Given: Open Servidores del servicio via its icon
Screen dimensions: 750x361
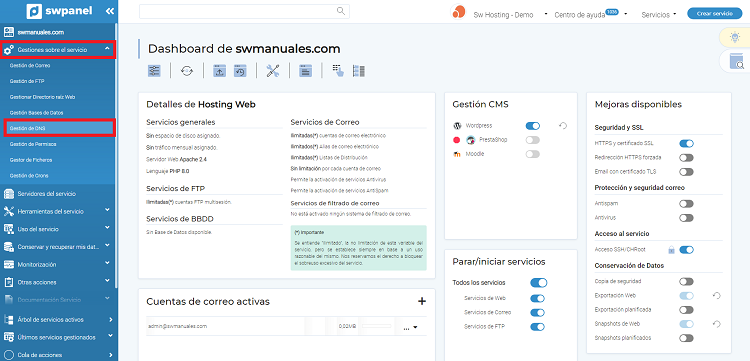Looking at the screenshot, I should point(9,194).
